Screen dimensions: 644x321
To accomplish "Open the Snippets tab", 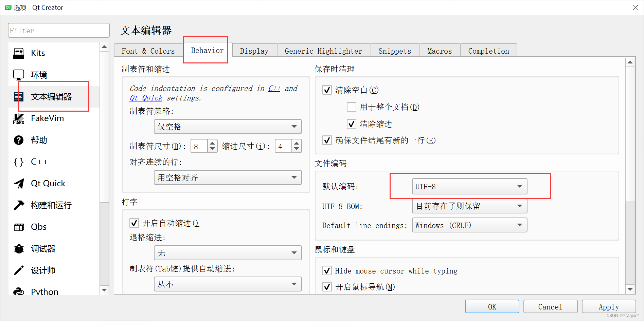I will click(x=395, y=50).
